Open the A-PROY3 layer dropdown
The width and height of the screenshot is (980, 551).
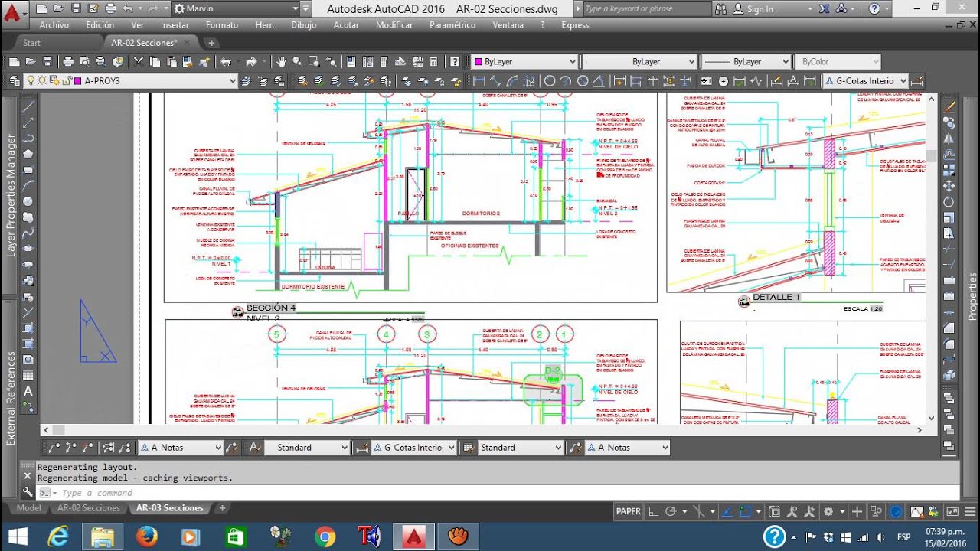(x=233, y=80)
